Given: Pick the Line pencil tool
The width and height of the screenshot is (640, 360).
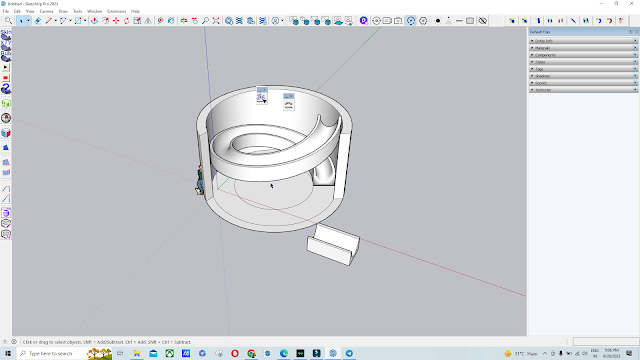Looking at the screenshot, I should [x=49, y=20].
